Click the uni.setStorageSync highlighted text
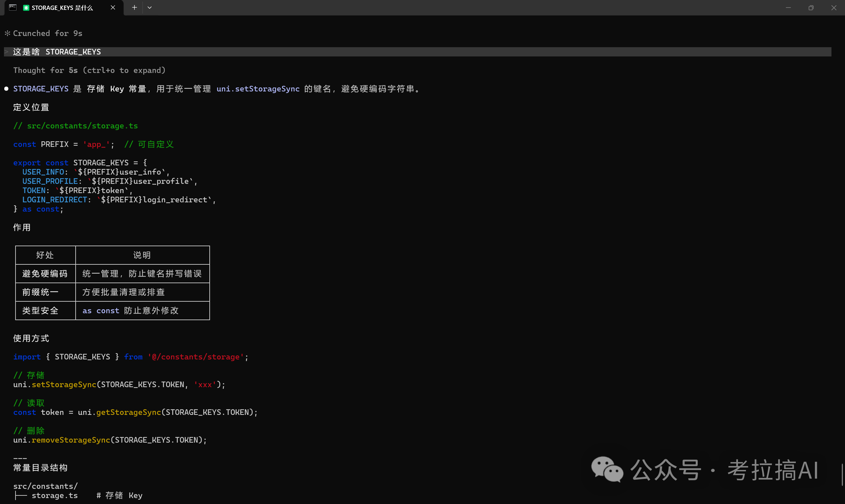Image resolution: width=845 pixels, height=504 pixels. [x=258, y=89]
